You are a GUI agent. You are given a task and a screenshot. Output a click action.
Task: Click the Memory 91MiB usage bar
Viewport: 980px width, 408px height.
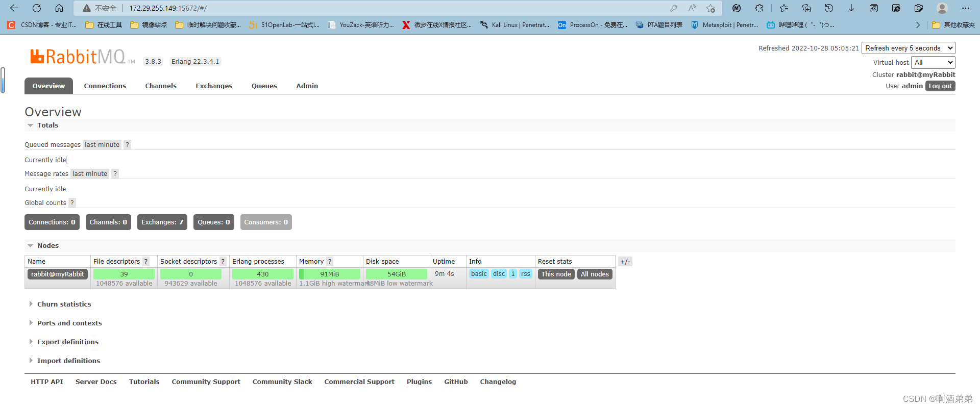click(x=330, y=274)
